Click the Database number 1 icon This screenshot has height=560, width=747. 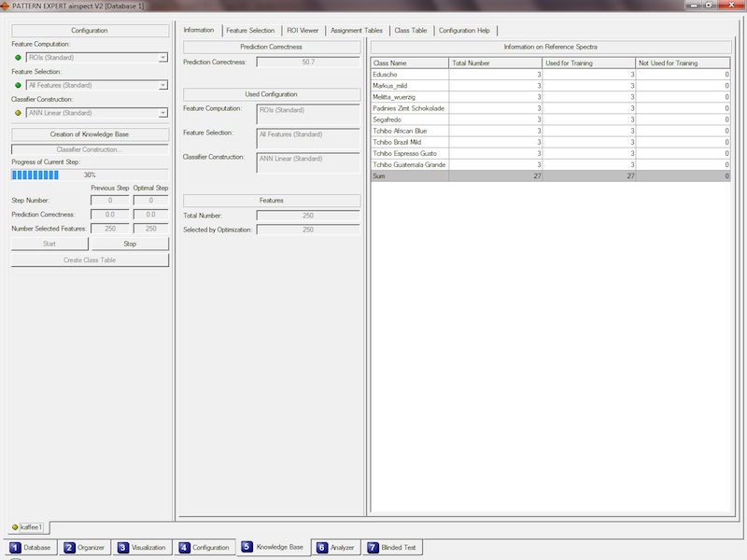tap(16, 548)
